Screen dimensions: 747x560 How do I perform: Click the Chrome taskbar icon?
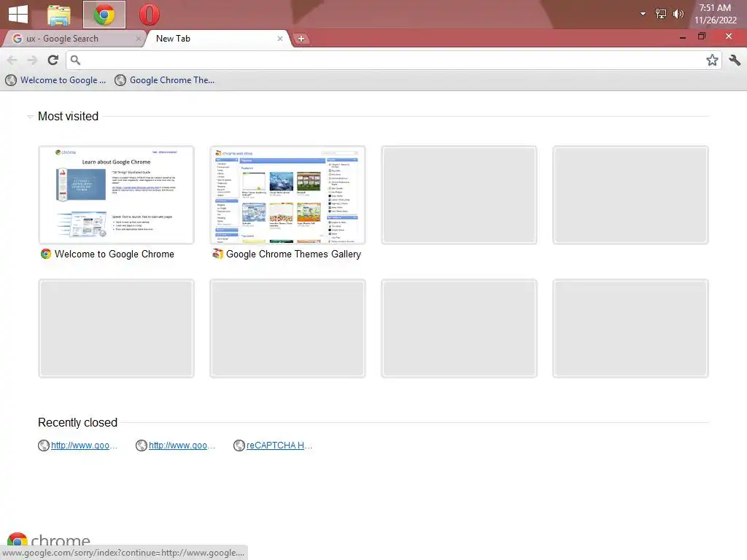[104, 15]
